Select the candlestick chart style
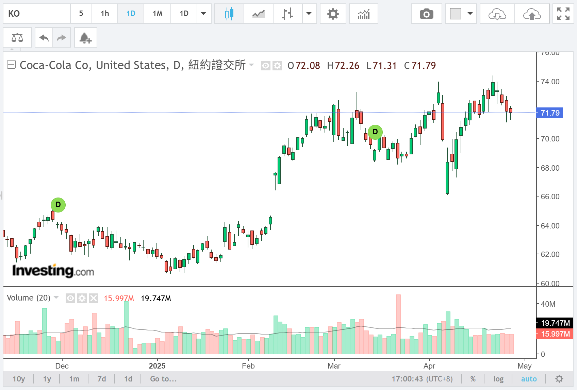The width and height of the screenshot is (578, 392). 229,14
